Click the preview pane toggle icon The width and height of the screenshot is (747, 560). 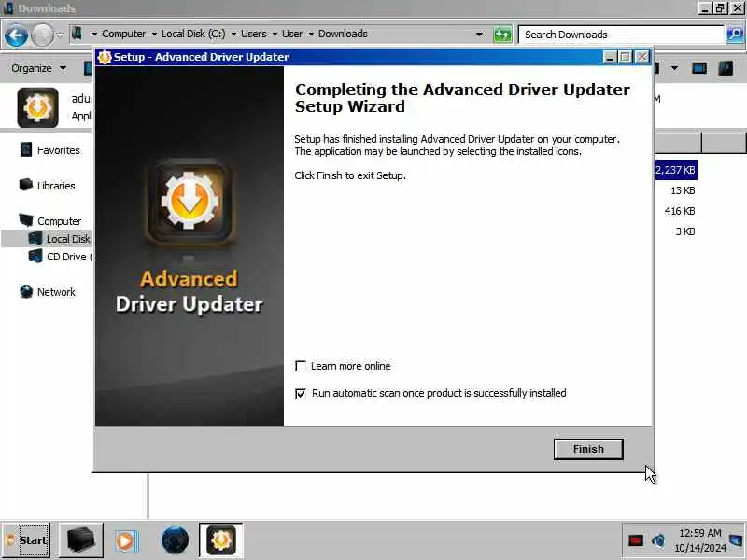click(698, 68)
